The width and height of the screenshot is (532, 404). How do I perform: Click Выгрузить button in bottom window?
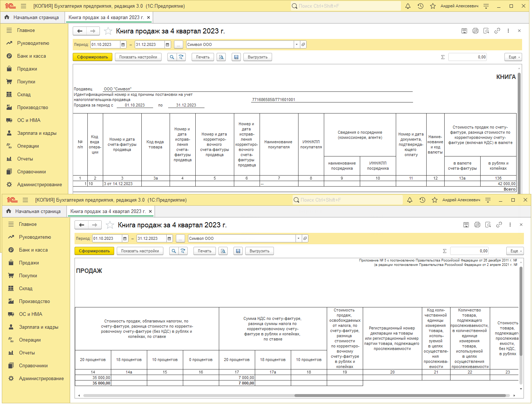[260, 251]
